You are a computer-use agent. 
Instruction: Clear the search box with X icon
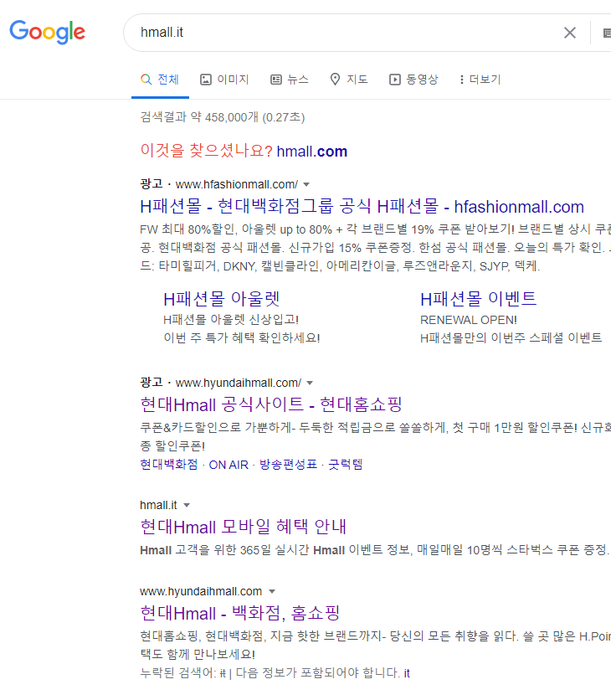click(x=569, y=33)
